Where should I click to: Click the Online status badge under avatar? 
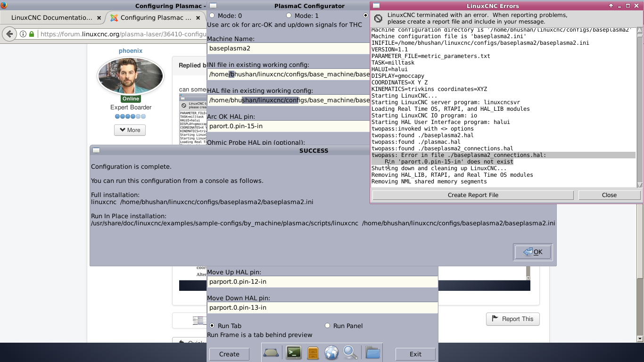[131, 99]
